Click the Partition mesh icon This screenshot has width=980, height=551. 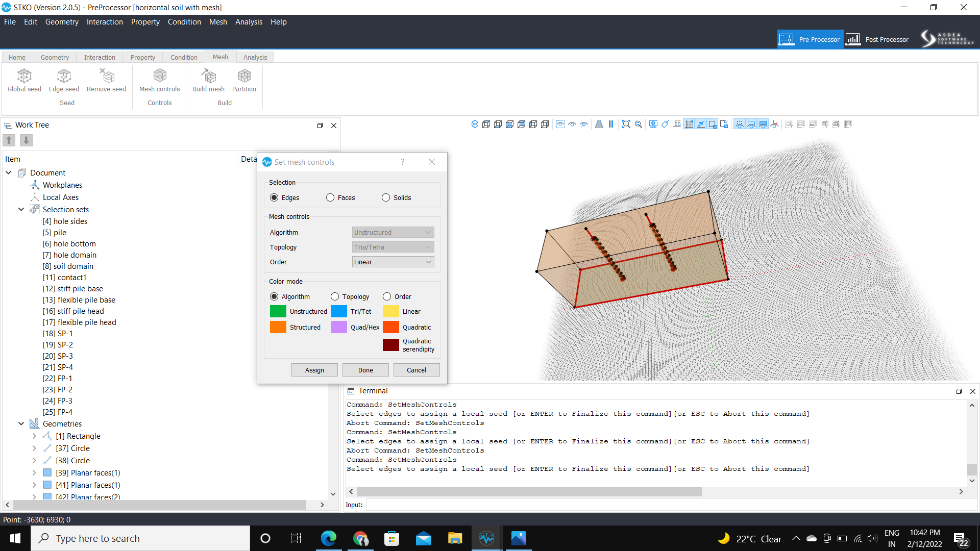click(x=244, y=81)
